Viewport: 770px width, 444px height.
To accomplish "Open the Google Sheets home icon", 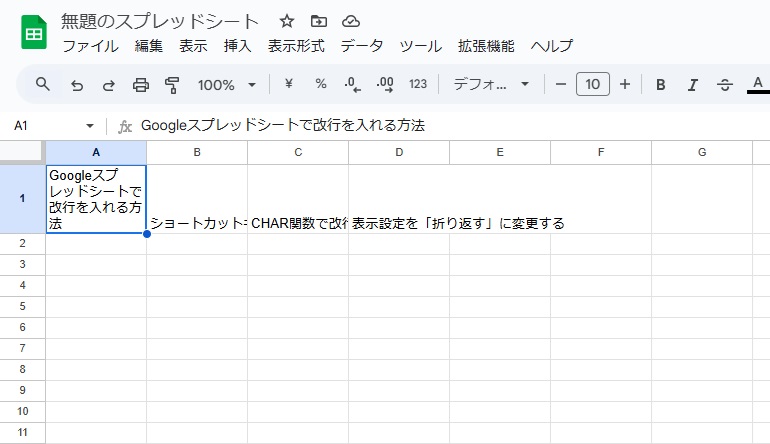I will pos(34,32).
